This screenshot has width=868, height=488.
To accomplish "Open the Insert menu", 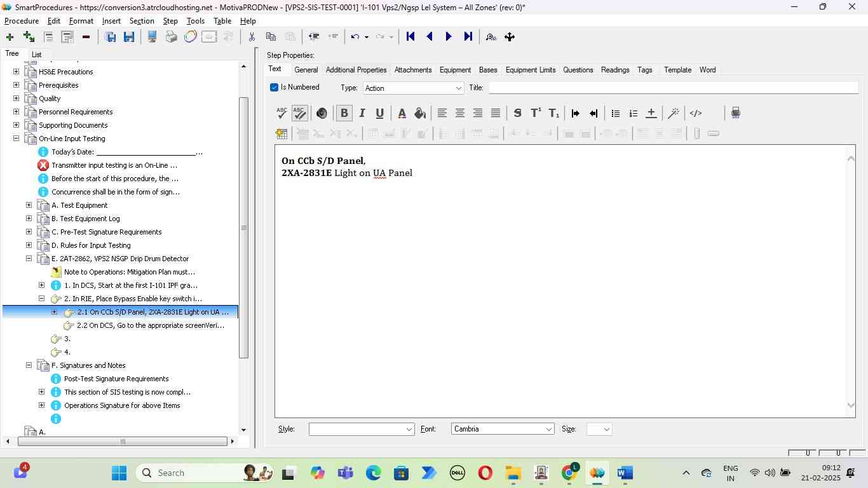I will 111,21.
